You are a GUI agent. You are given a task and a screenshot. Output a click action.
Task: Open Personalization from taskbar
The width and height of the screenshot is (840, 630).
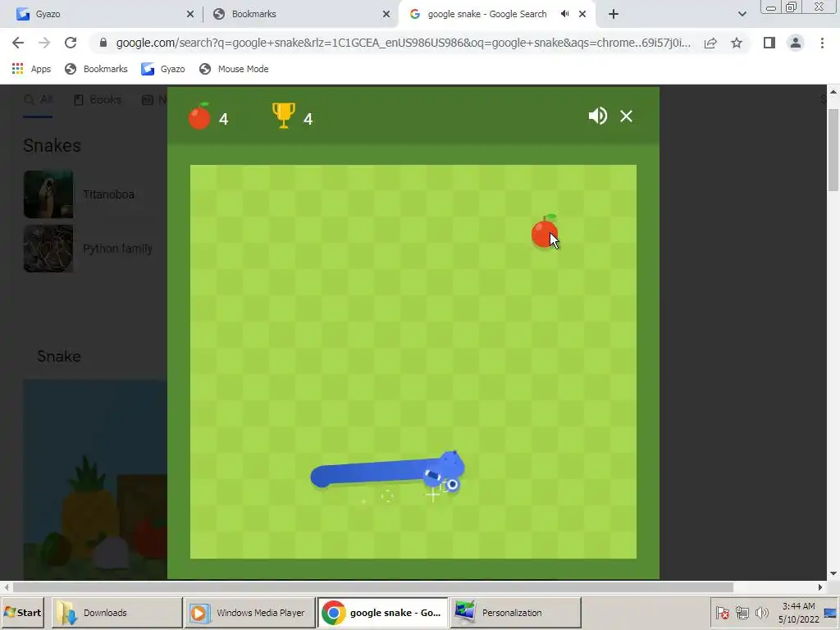(515, 612)
